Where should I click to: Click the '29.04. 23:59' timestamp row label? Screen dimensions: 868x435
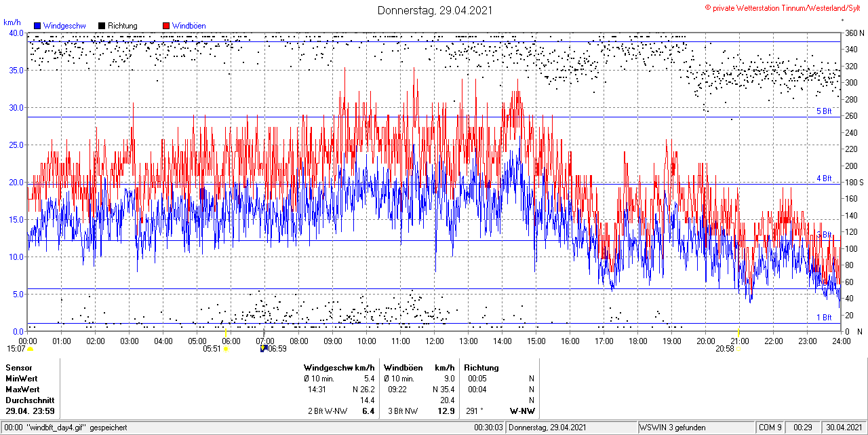[x=30, y=411]
